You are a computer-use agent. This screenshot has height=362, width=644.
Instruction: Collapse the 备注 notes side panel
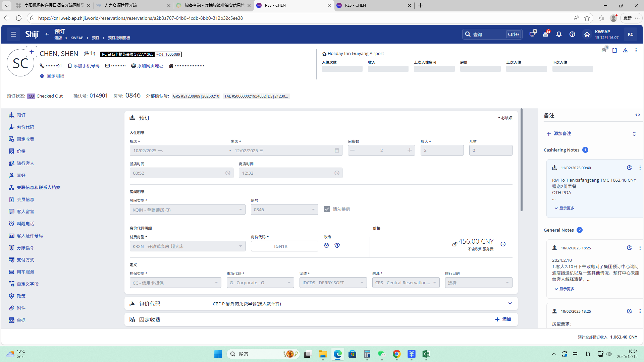pos(637,115)
